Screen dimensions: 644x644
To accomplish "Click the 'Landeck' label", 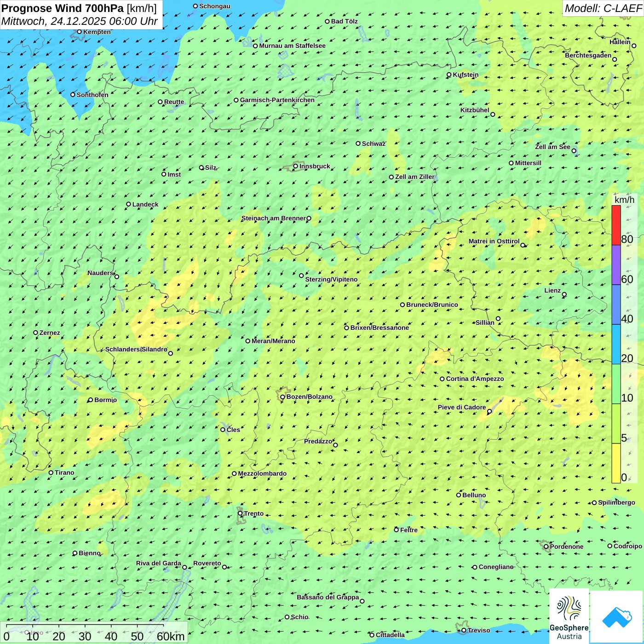I will [x=145, y=204].
